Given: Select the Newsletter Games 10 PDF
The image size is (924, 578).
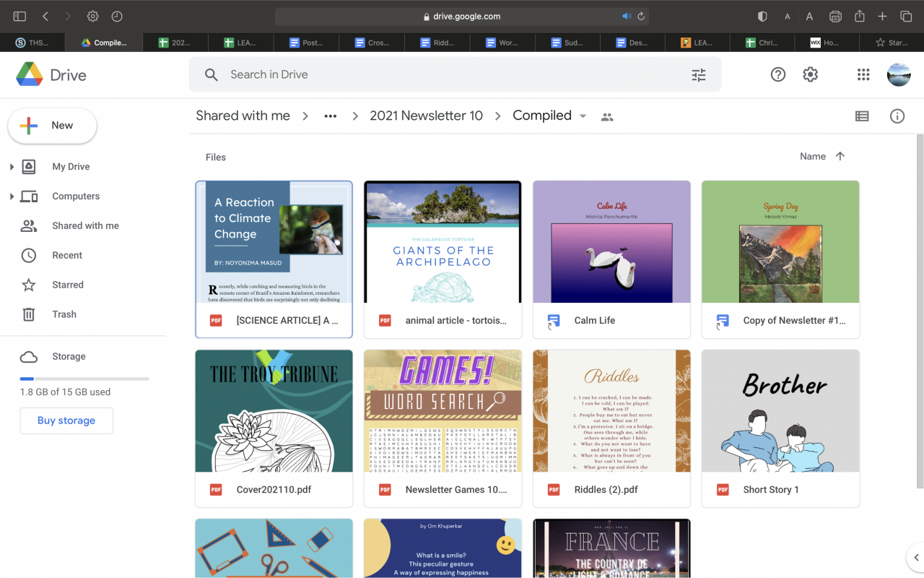Looking at the screenshot, I should click(x=443, y=428).
